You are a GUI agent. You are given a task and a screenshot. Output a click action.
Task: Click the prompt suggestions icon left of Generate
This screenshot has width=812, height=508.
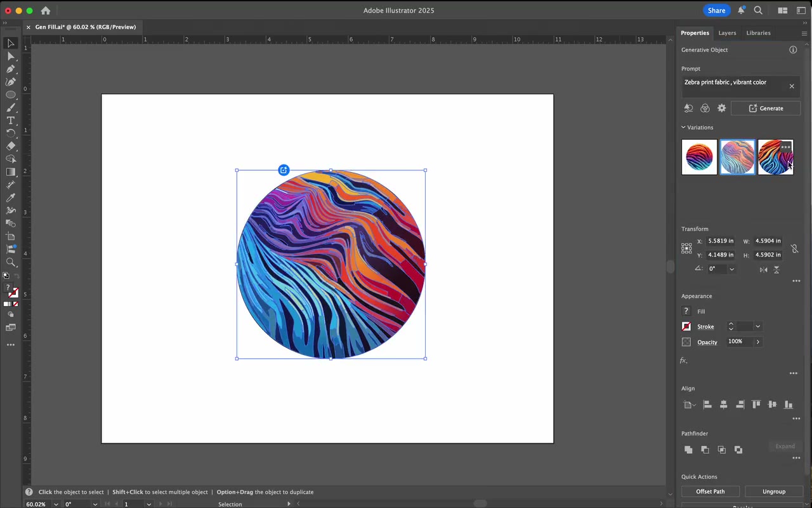pyautogui.click(x=688, y=109)
